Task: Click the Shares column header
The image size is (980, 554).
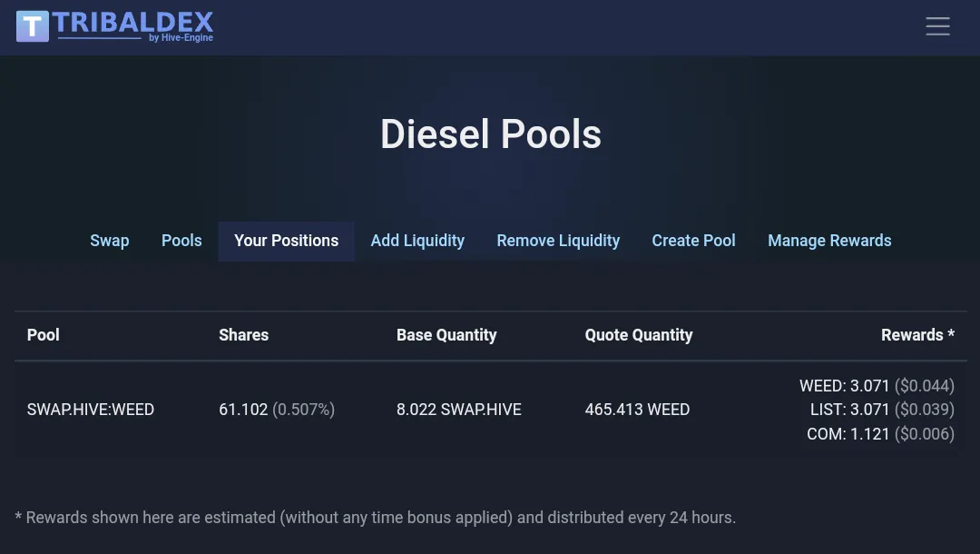Action: tap(244, 335)
